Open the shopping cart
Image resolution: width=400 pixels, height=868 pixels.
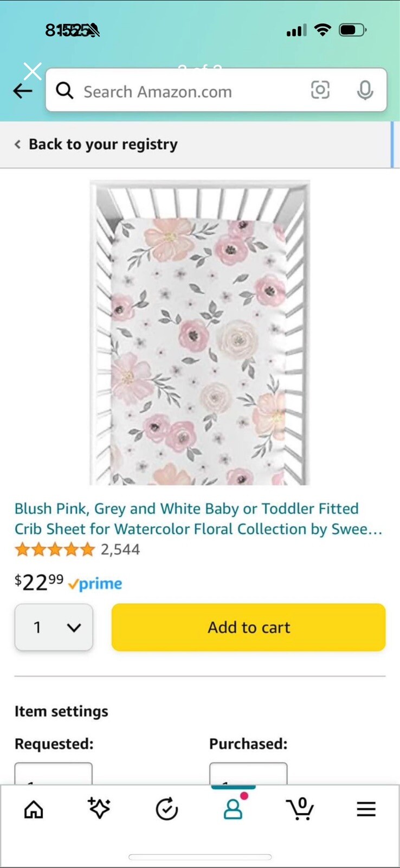(300, 809)
